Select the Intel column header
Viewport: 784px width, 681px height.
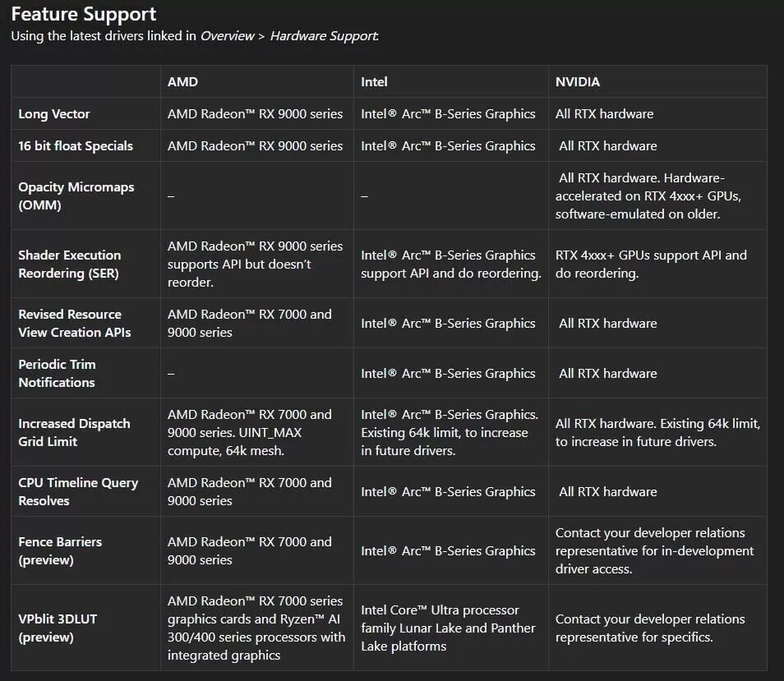coord(374,81)
